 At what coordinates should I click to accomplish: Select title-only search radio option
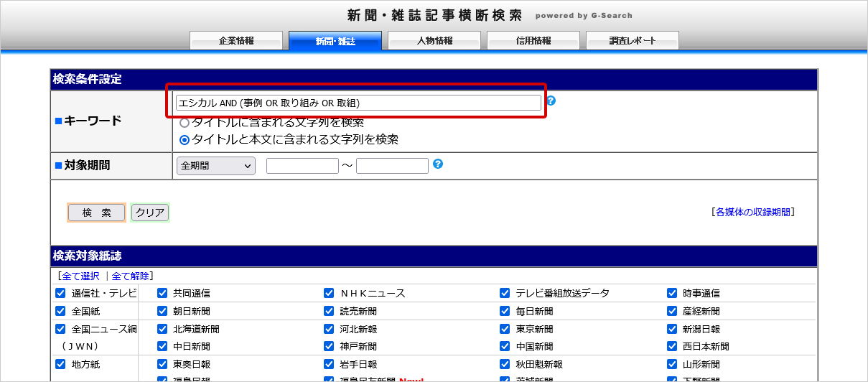click(185, 123)
